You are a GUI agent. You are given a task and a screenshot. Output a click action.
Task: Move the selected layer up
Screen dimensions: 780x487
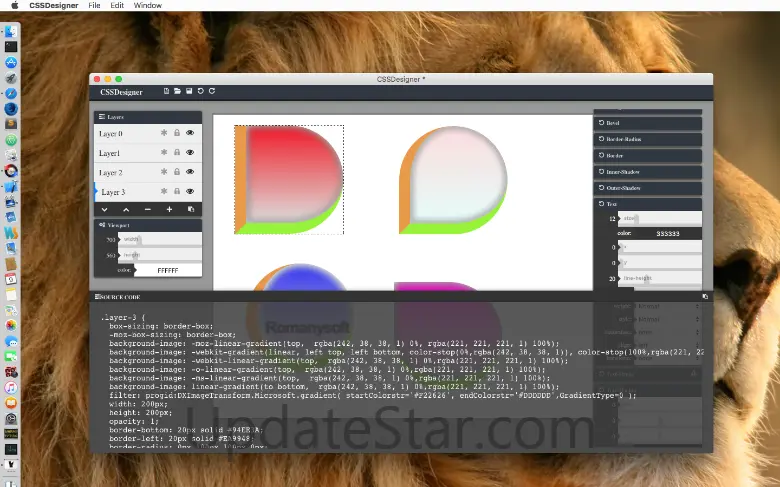126,209
